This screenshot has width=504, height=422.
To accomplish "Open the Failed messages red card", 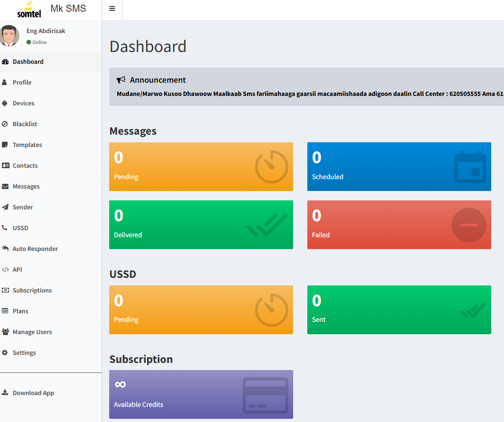I will click(399, 224).
